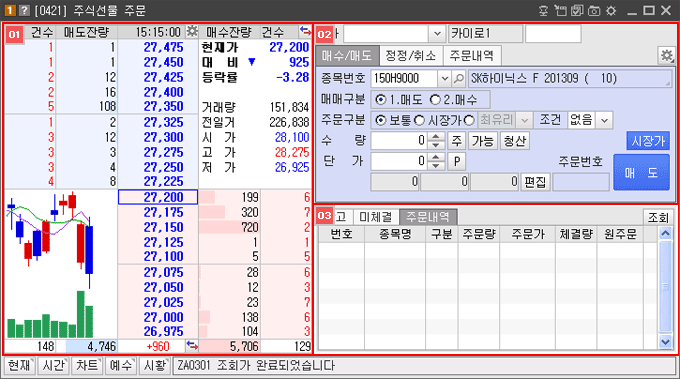The height and width of the screenshot is (379, 680).
Task: Select the highlighted 27,200 price cell
Action: 158,197
